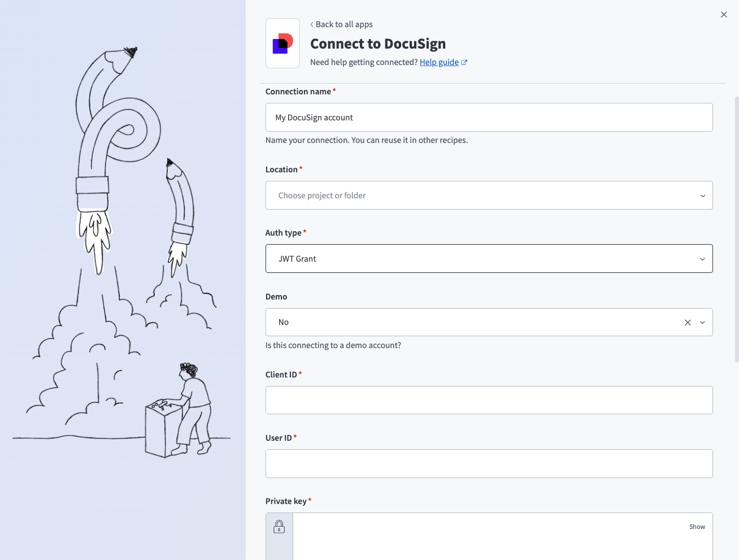Click the form's vertical scrollbar
The width and height of the screenshot is (739, 560).
click(736, 229)
